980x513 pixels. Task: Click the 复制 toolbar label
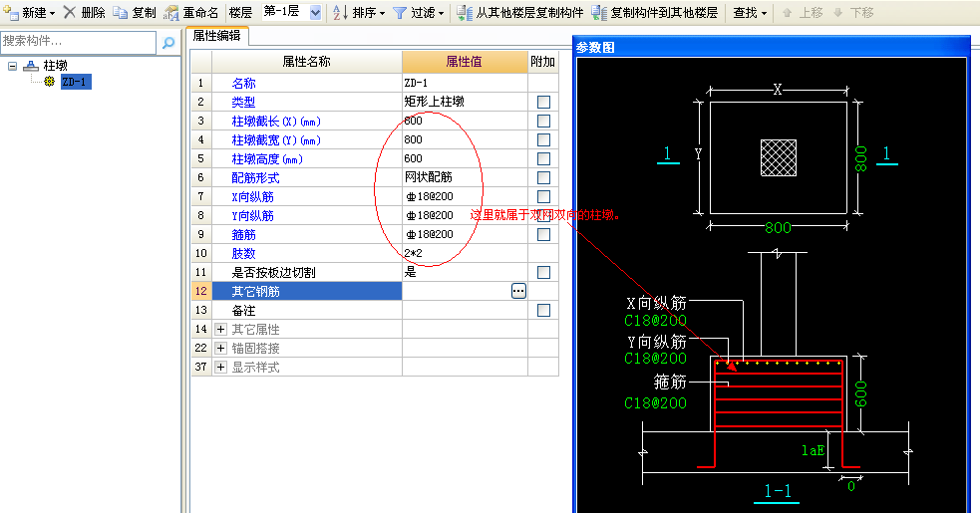pos(144,13)
